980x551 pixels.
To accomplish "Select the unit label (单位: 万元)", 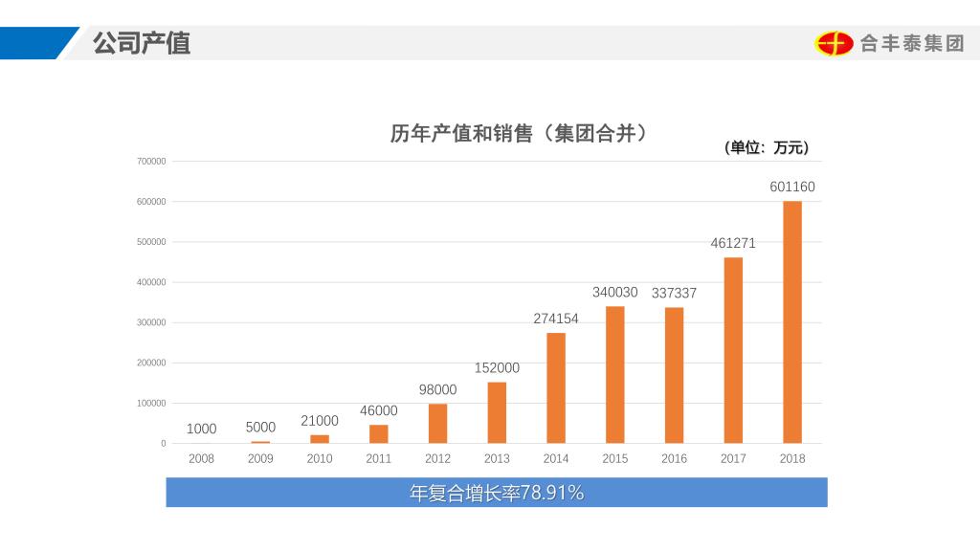I will click(x=767, y=147).
